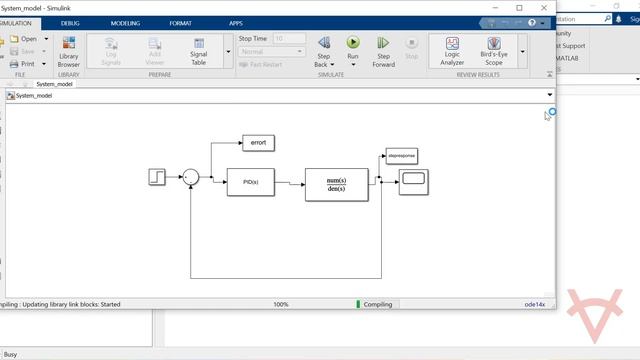This screenshot has height=360, width=640.
Task: Click the Busy status in MATLAB window
Action: [x=10, y=354]
